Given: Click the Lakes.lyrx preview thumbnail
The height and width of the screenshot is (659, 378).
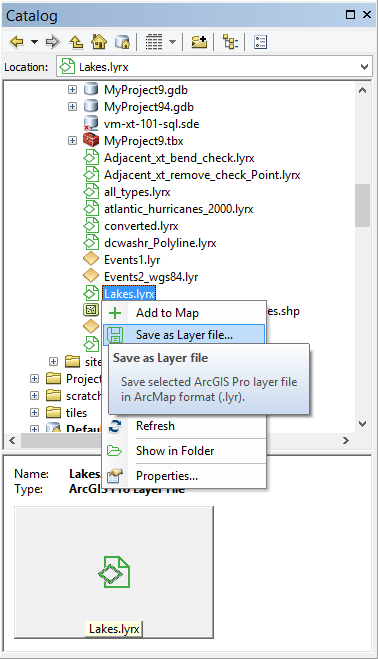Looking at the screenshot, I should click(114, 572).
